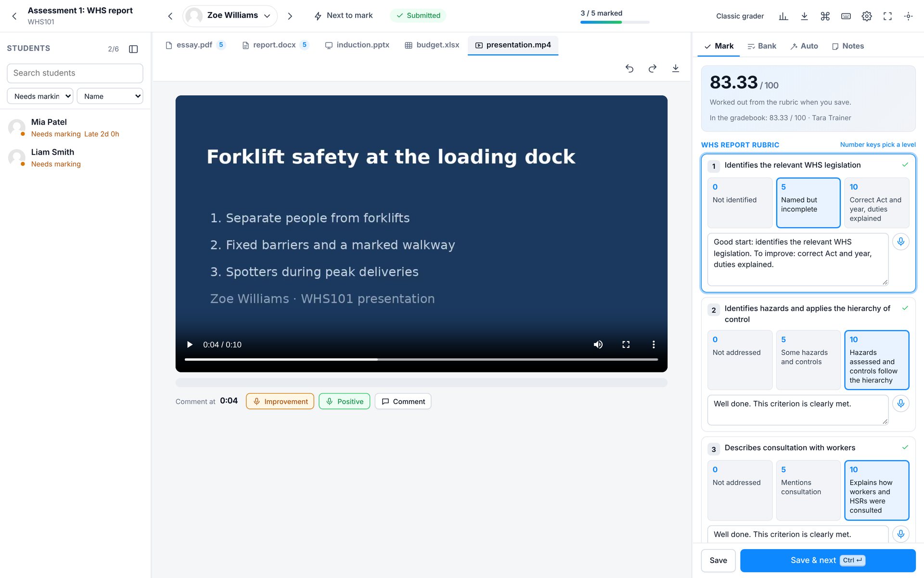Dictate feedback for criterion 1 microphone

click(x=900, y=241)
